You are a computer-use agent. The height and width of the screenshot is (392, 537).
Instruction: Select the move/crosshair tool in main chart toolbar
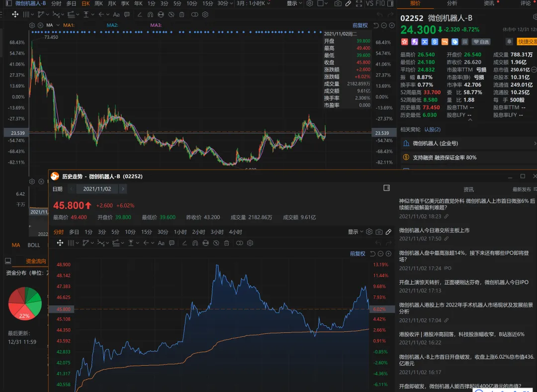coord(15,14)
